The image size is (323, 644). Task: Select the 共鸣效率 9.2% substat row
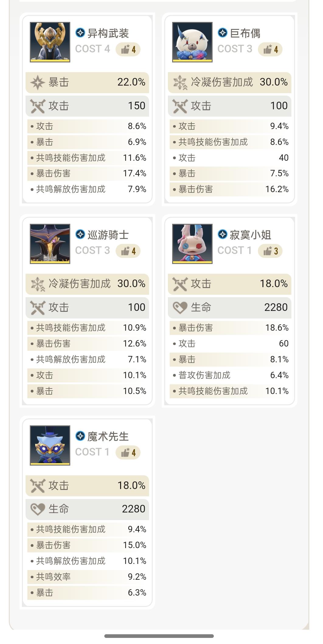pos(88,577)
